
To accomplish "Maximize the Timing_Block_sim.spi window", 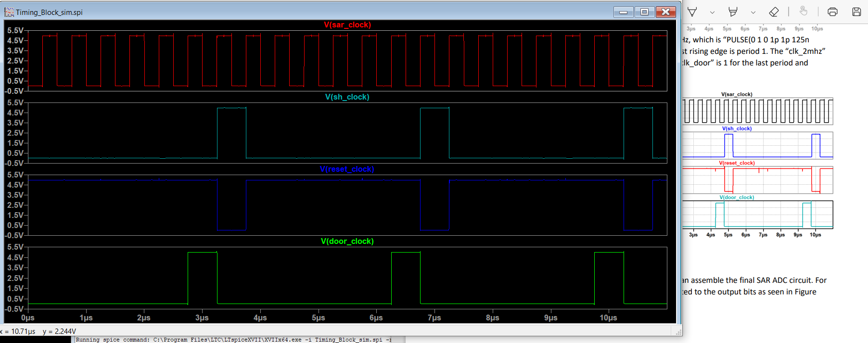I will [x=644, y=12].
